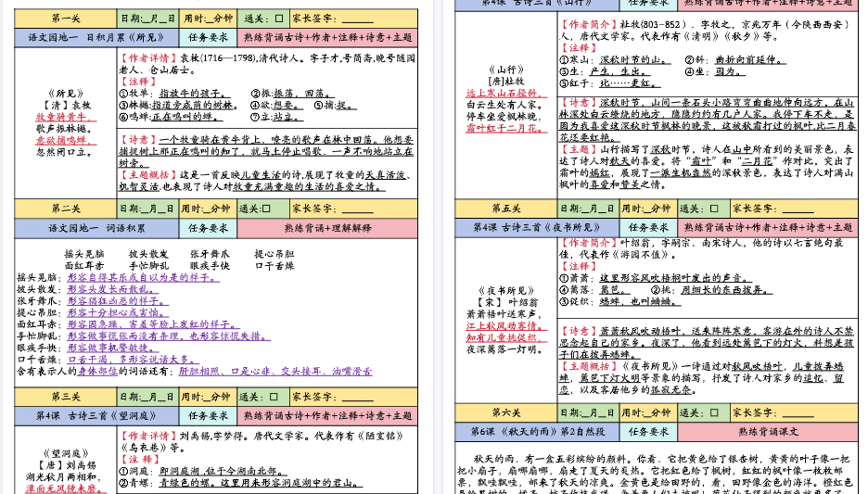The height and width of the screenshot is (494, 868).
Task: Click 【主题】 in the 《山行》 section
Action: [x=580, y=149]
